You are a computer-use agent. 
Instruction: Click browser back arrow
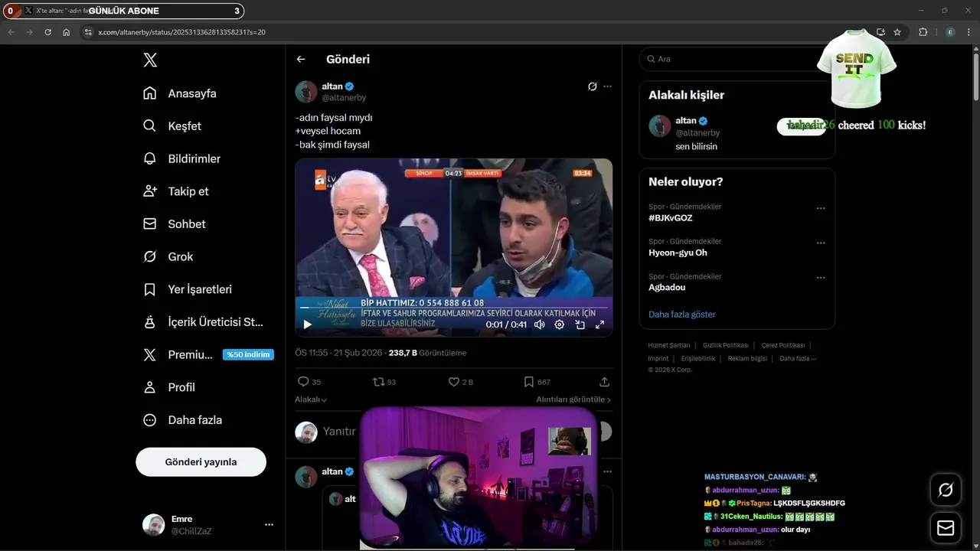click(x=11, y=32)
